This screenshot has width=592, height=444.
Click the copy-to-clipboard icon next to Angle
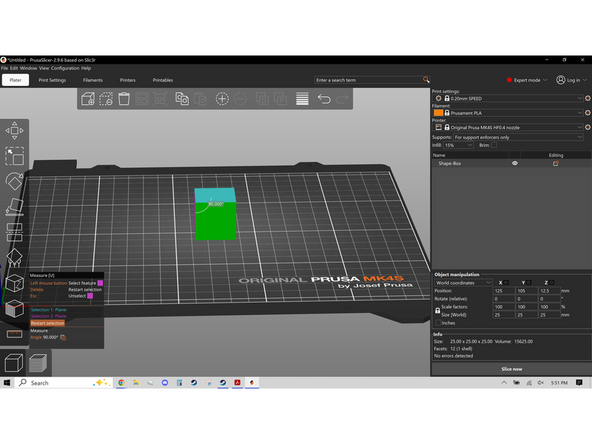click(x=63, y=338)
